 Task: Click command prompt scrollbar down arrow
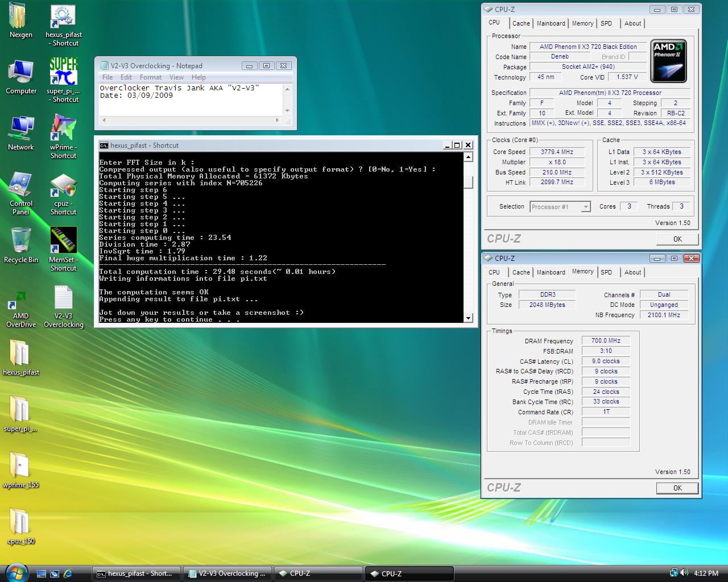(468, 318)
